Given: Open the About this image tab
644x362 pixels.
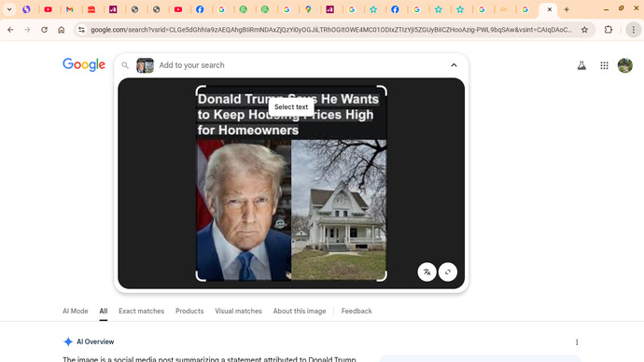Looking at the screenshot, I should click(300, 311).
